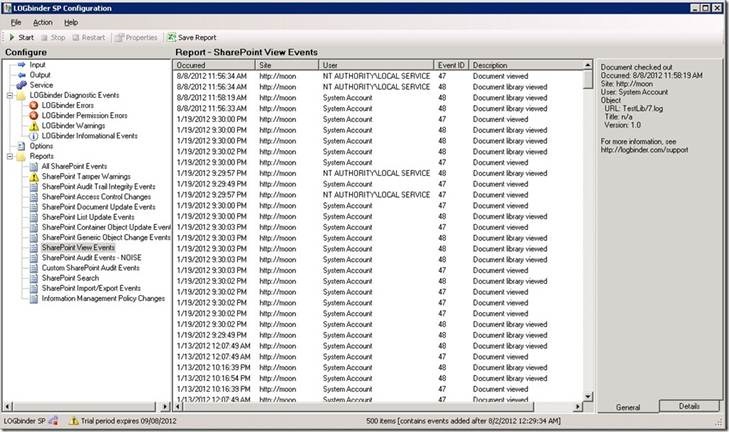Open the File menu
The height and width of the screenshot is (432, 729).
(x=16, y=22)
